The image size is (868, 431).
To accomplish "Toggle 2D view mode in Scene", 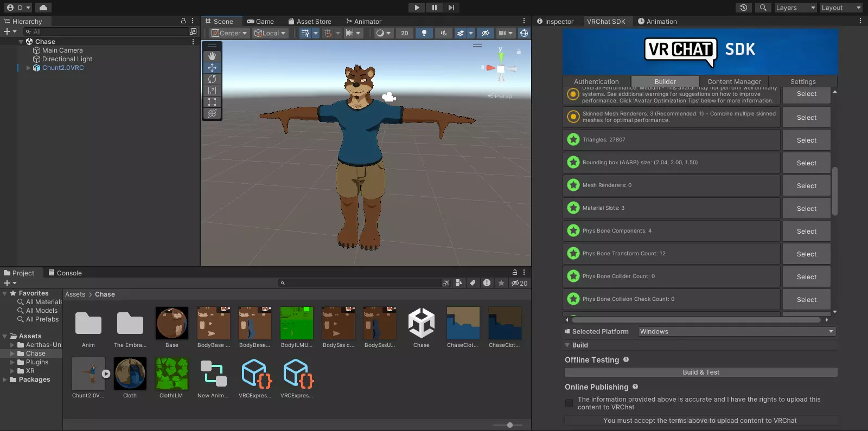I will 405,33.
